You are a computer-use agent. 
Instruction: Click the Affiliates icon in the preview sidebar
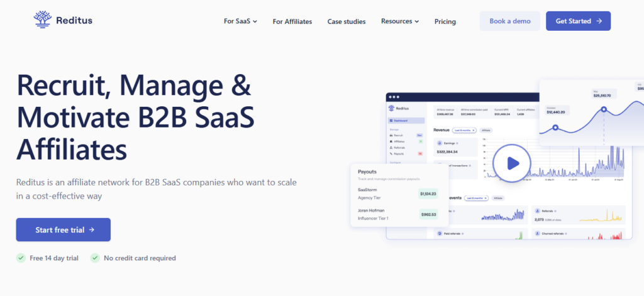[x=392, y=141]
